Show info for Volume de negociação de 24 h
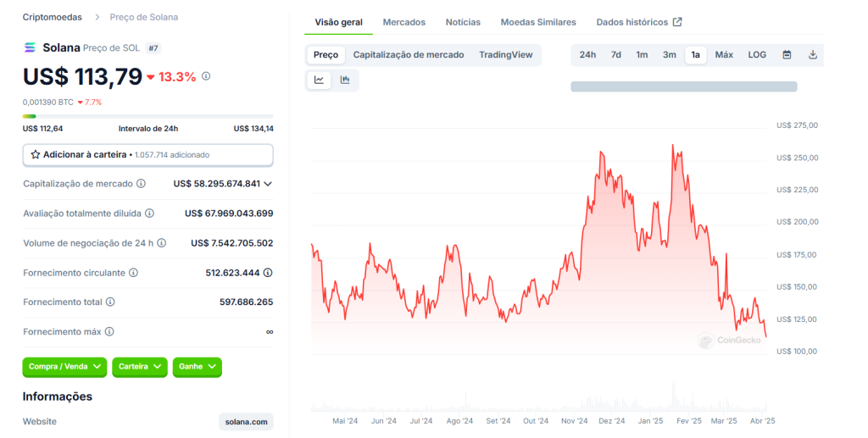The height and width of the screenshot is (438, 868). tap(162, 243)
